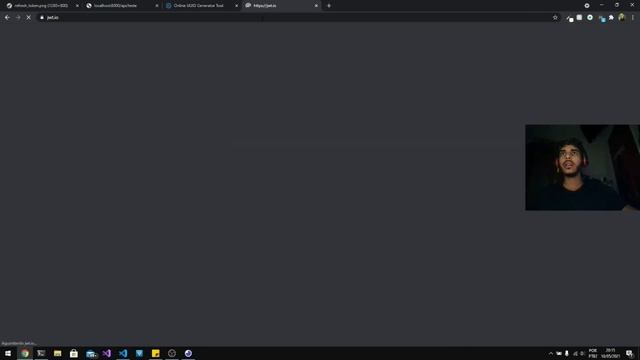Close the refresh_token.png tab
This screenshot has width=640, height=360.
[77, 6]
